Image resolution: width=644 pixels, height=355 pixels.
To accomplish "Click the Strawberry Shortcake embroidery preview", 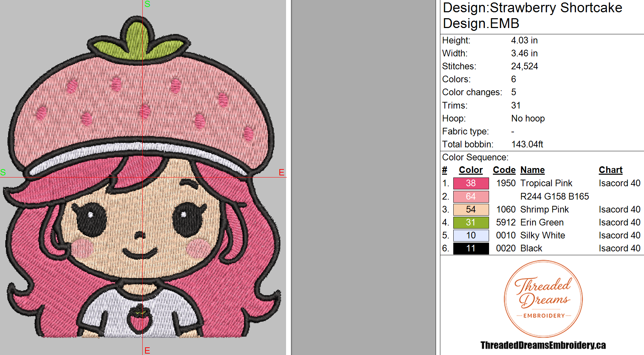I will pyautogui.click(x=143, y=177).
